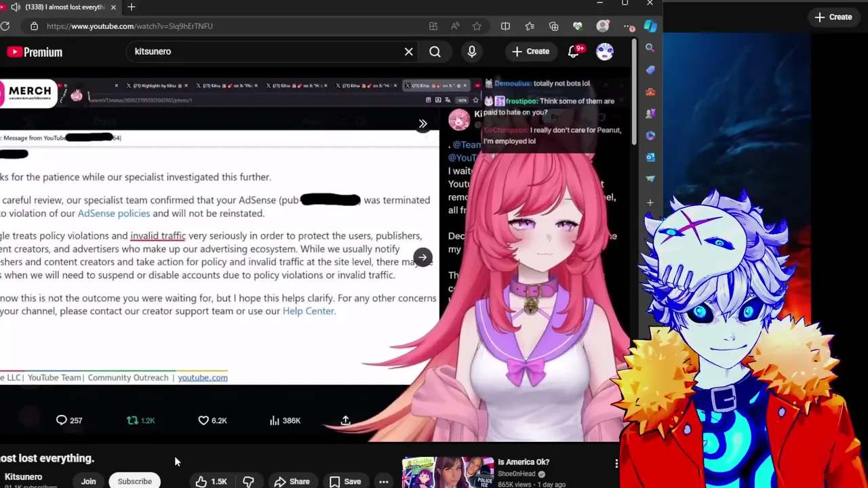
Task: Subscribe to the Kitsunero channel
Action: click(135, 481)
